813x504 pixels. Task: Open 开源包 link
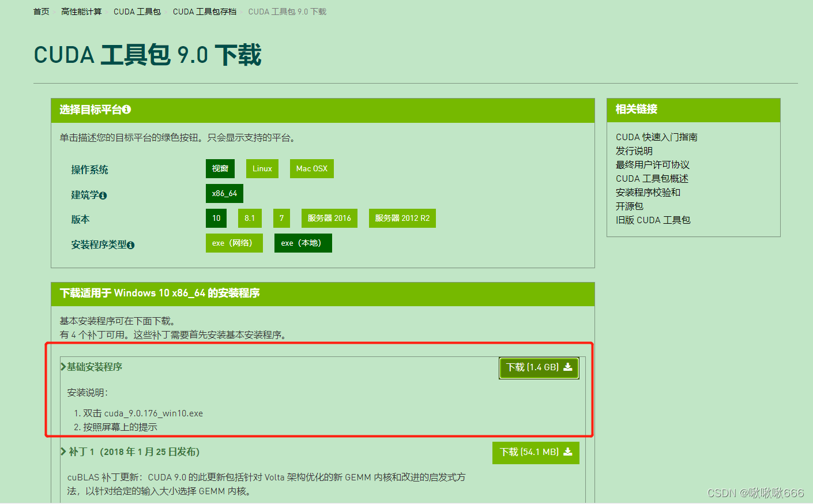pos(630,206)
